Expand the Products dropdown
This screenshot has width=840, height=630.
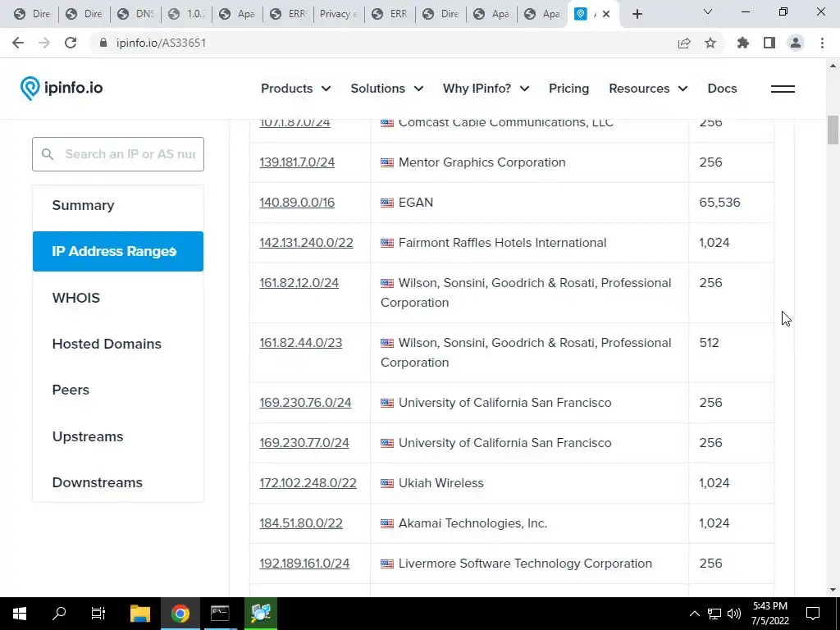tap(295, 89)
